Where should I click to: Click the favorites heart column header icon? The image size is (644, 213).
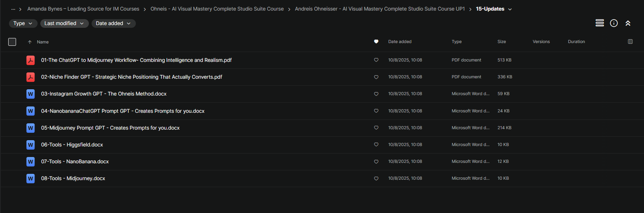pos(376,42)
